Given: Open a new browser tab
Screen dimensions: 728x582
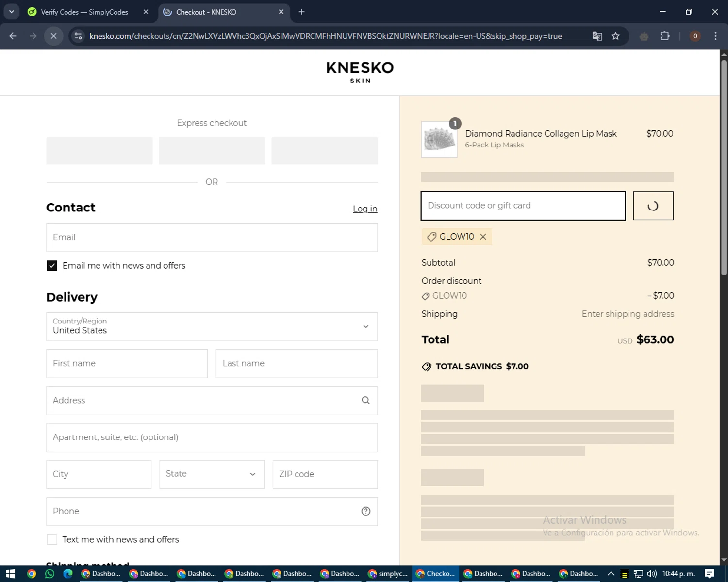Looking at the screenshot, I should pyautogui.click(x=301, y=12).
